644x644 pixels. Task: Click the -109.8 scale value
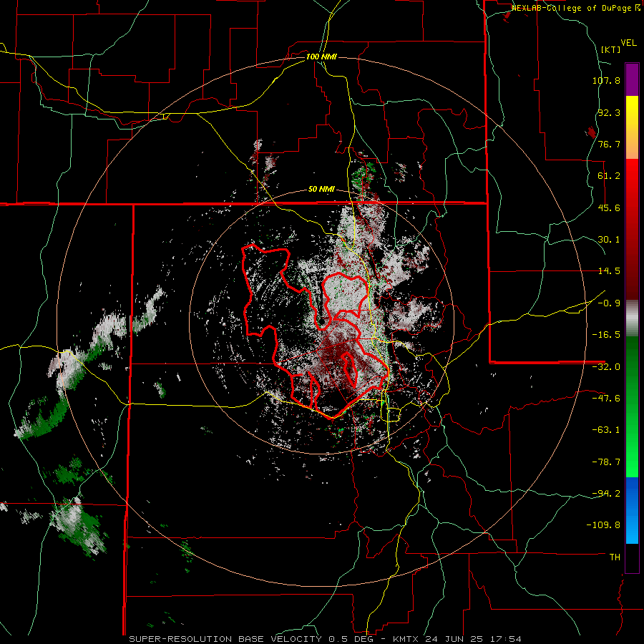coord(604,525)
